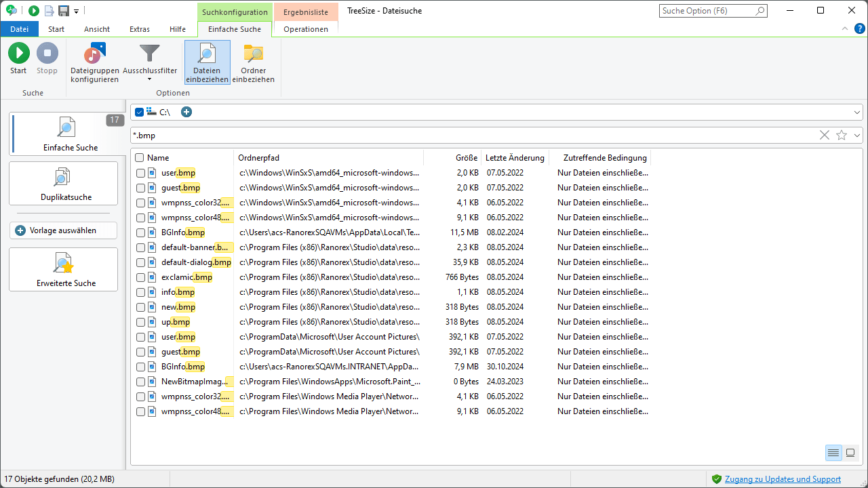The width and height of the screenshot is (868, 488).
Task: Check the new.bmp row checkbox
Action: [x=140, y=307]
